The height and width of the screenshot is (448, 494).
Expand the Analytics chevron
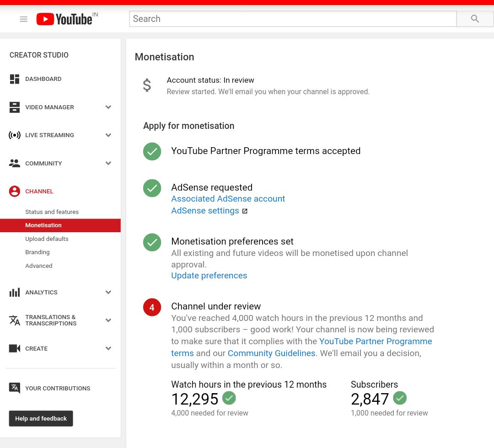(108, 293)
